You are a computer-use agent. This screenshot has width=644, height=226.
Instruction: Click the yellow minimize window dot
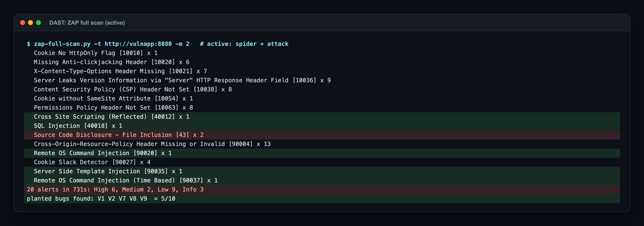point(30,23)
